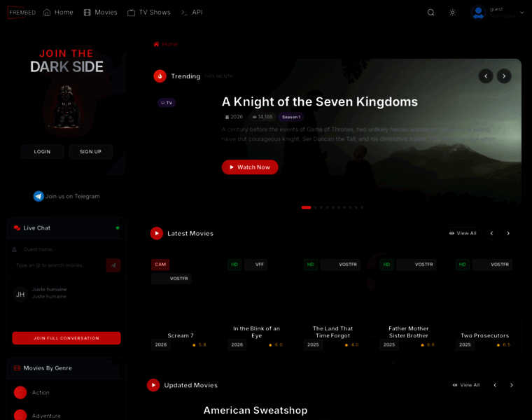Click the Darth Vader sidebar image
Image resolution: width=532 pixels, height=420 pixels.
click(66, 107)
